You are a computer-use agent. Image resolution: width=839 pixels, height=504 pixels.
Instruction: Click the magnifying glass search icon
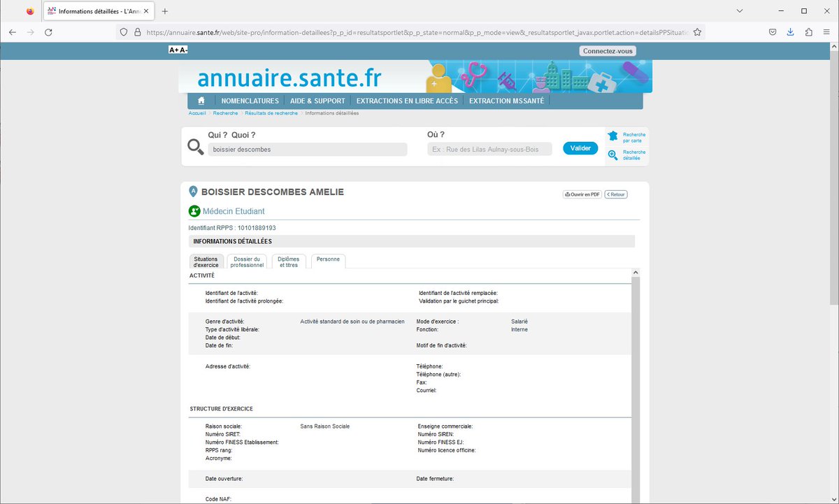(195, 147)
